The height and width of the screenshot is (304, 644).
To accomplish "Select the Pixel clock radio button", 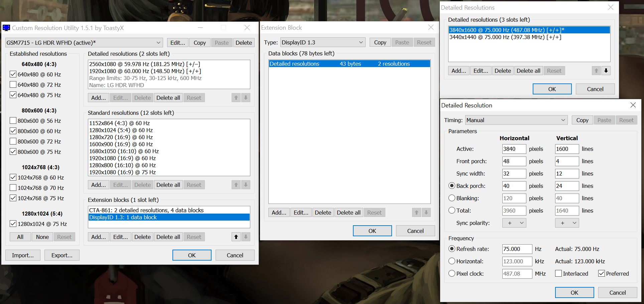I will [x=452, y=274].
